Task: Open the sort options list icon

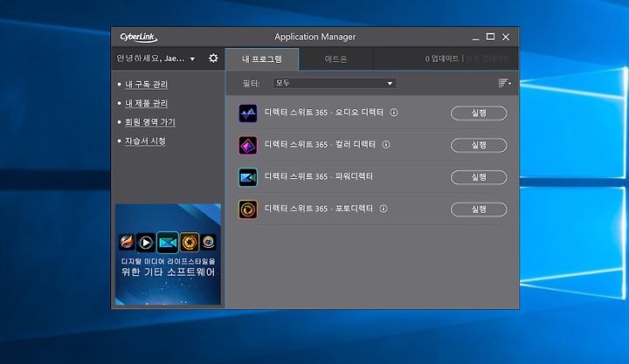Action: (504, 83)
